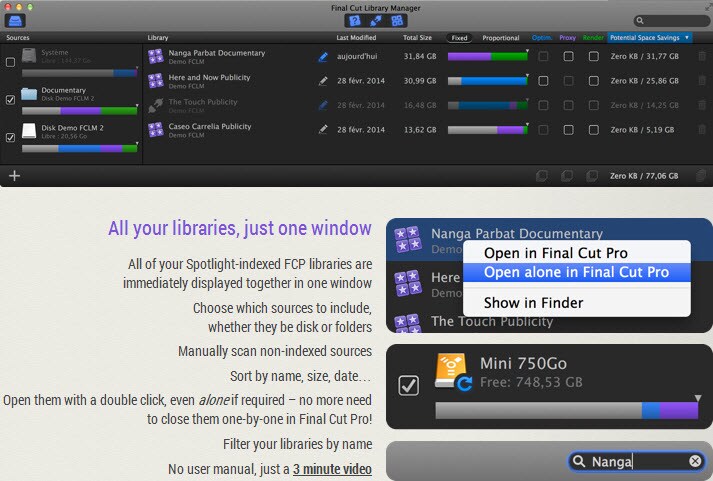Tick the Render checkbox for Nanga Parbat Documentary
This screenshot has width=713, height=481.
[x=593, y=56]
